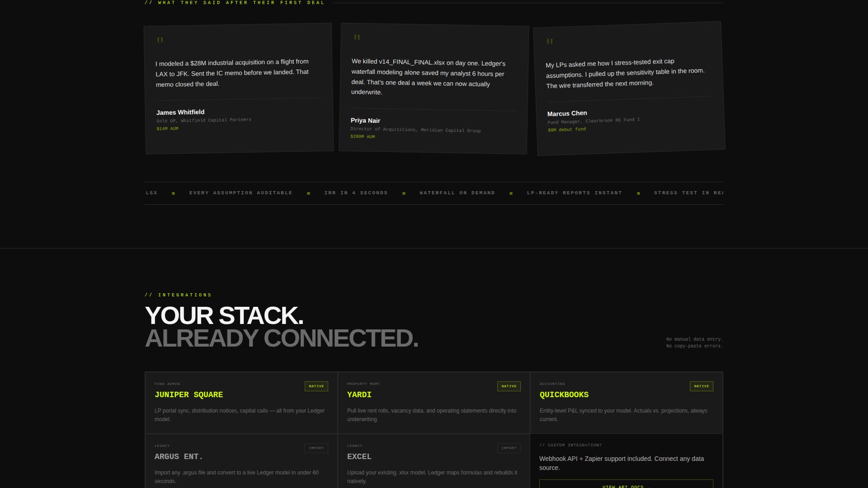Click the quote mark icon on Priya Nair's testimonial

point(357,38)
